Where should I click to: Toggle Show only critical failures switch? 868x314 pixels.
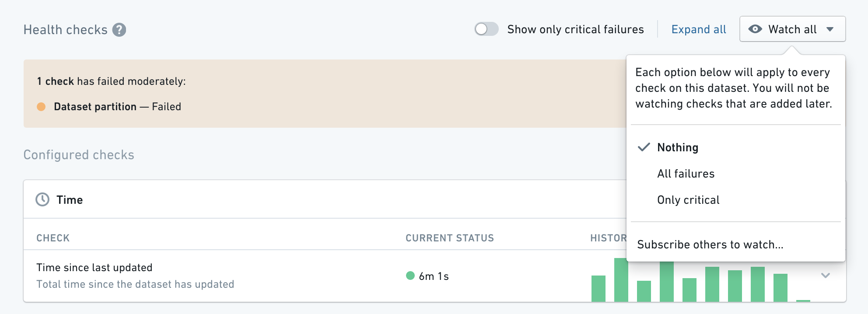click(486, 29)
